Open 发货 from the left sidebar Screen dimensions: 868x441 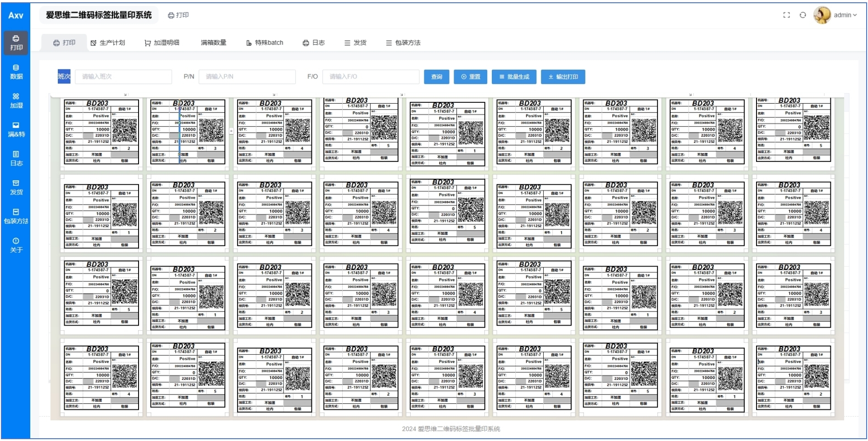16,187
